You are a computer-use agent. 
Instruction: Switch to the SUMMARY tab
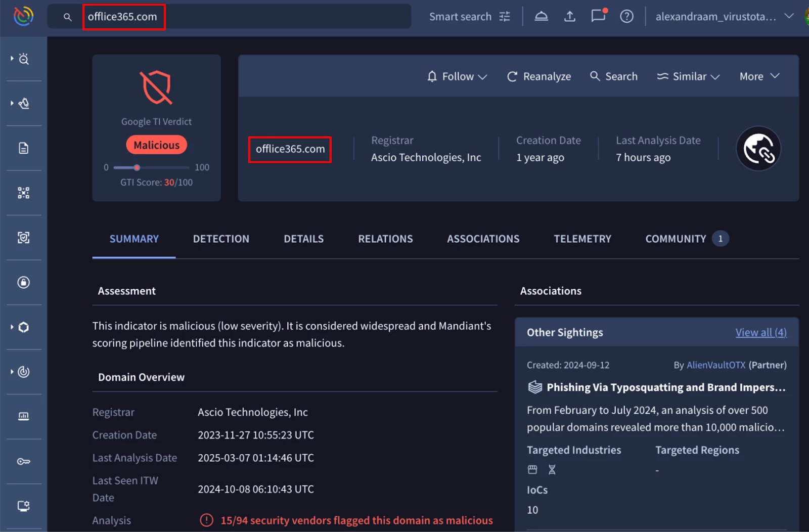(134, 239)
